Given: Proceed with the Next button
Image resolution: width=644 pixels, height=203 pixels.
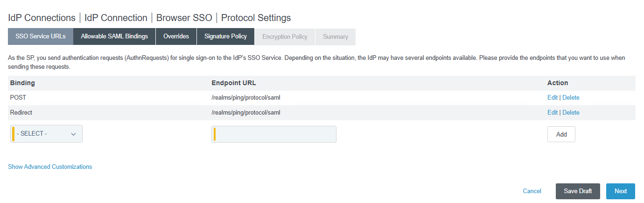Looking at the screenshot, I should [620, 191].
